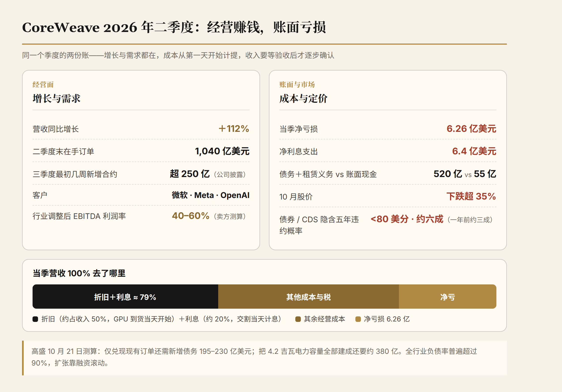Click the '其余经营成本' legend text
This screenshot has height=392, width=562.
(x=325, y=319)
